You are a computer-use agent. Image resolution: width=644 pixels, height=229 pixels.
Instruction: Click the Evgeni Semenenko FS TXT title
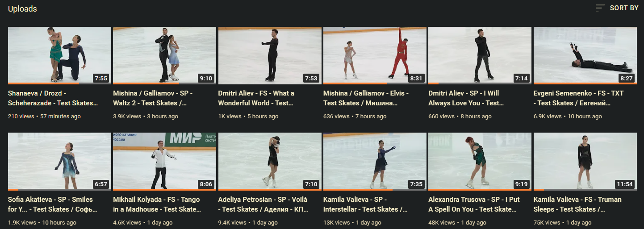point(579,98)
